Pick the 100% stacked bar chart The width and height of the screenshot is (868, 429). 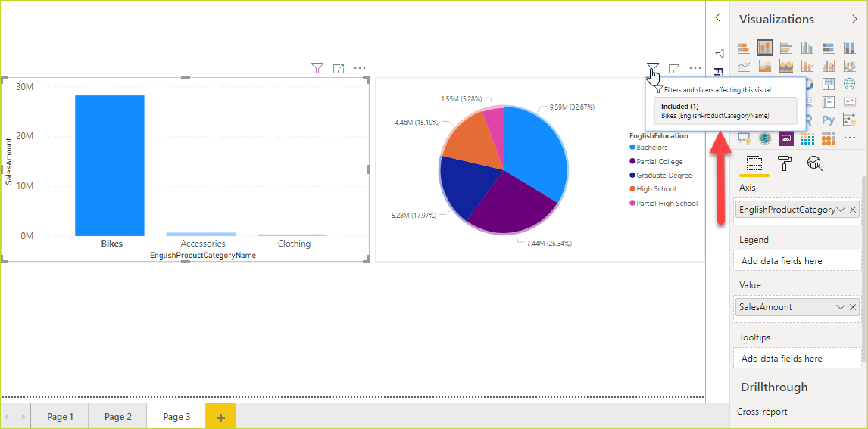[x=828, y=48]
